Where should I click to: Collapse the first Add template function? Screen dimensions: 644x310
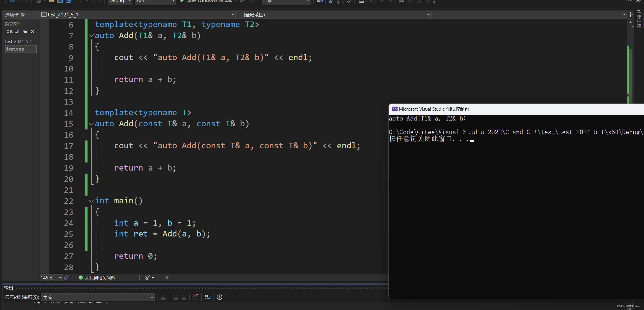pyautogui.click(x=91, y=36)
